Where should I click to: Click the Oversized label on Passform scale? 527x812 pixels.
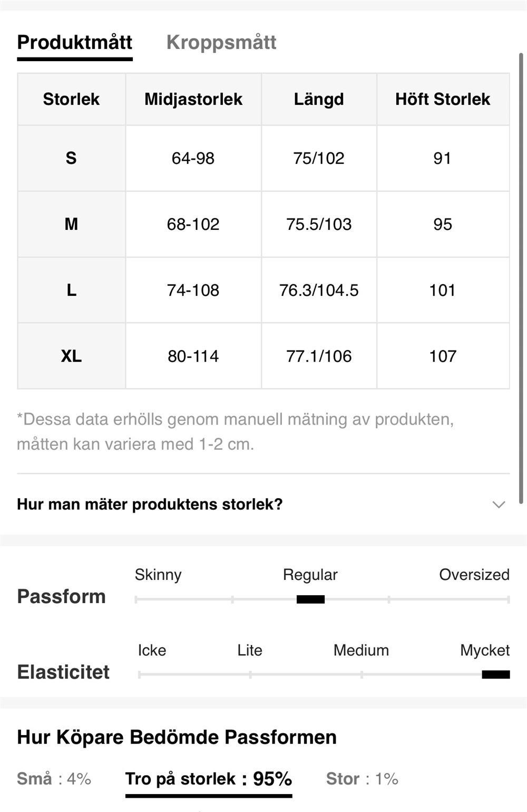pos(474,575)
